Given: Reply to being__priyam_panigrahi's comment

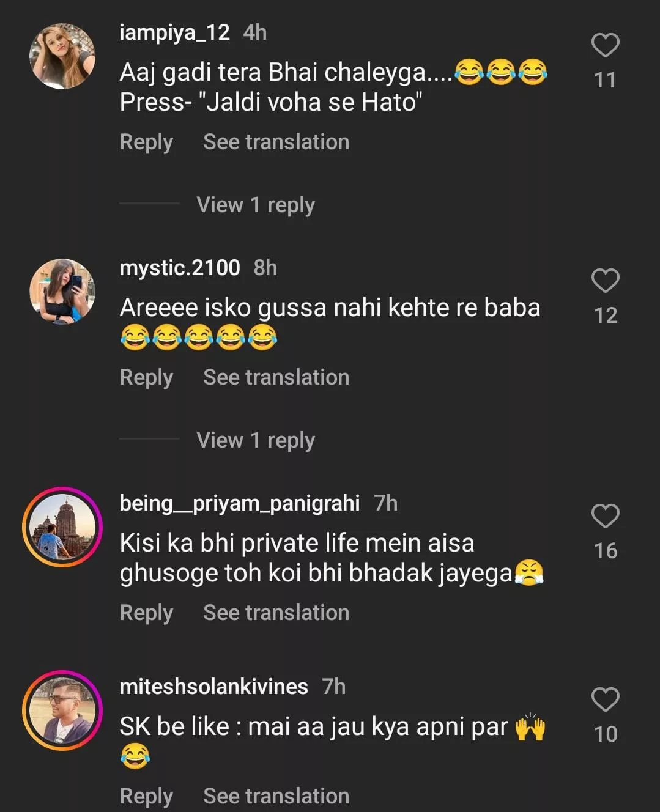Looking at the screenshot, I should pyautogui.click(x=146, y=613).
